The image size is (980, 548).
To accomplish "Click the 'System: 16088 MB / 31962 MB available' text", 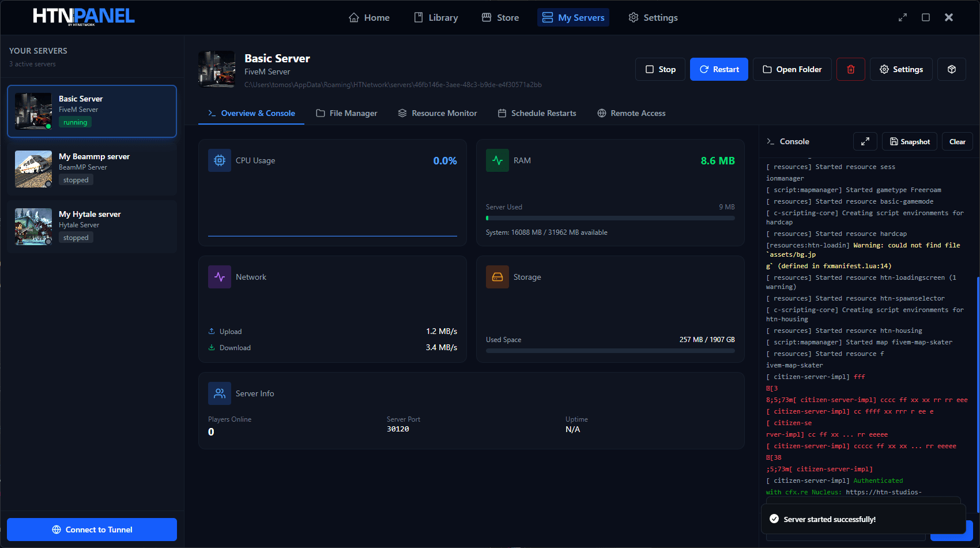I will click(546, 232).
